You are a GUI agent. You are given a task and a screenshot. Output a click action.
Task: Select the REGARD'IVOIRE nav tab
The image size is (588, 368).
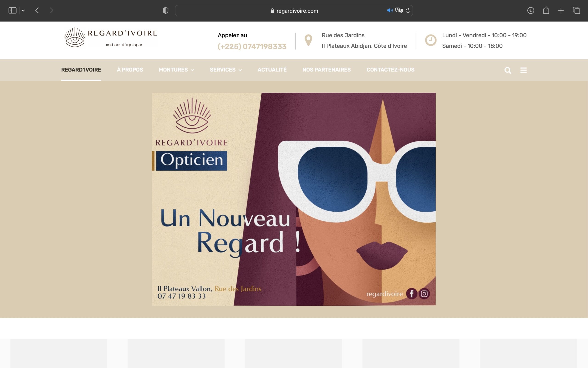coord(81,70)
